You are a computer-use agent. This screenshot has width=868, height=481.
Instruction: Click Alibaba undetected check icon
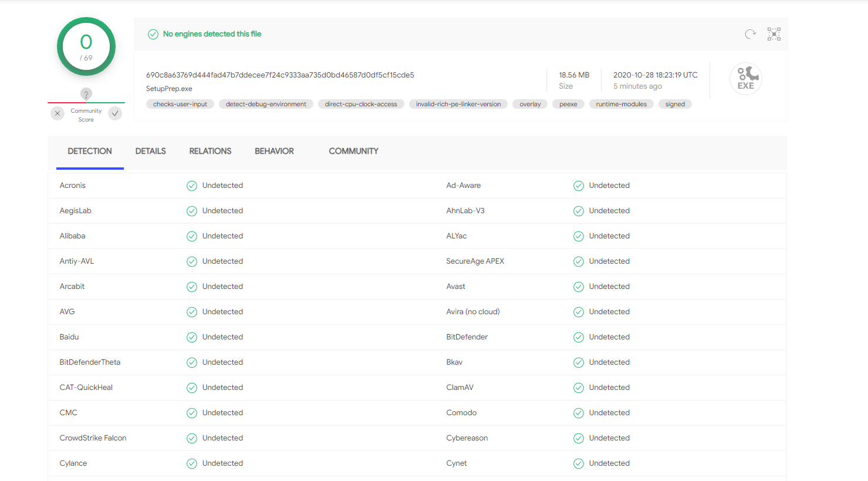pos(192,236)
